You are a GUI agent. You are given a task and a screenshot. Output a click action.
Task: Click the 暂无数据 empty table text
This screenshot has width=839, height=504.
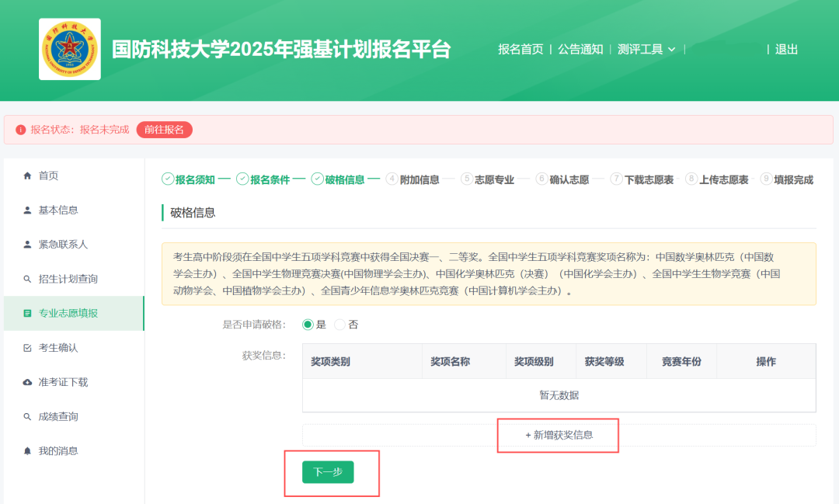tap(559, 395)
